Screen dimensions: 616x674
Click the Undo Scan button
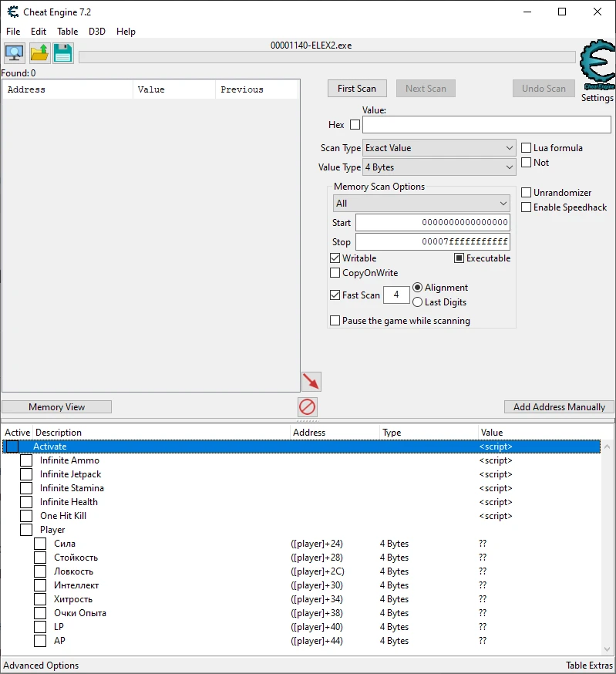pyautogui.click(x=544, y=89)
